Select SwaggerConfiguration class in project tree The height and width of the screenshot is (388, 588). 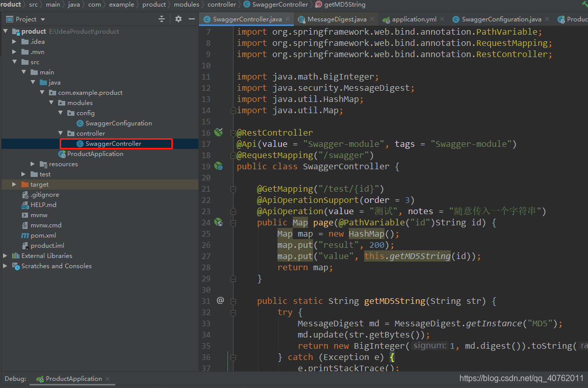(114, 123)
